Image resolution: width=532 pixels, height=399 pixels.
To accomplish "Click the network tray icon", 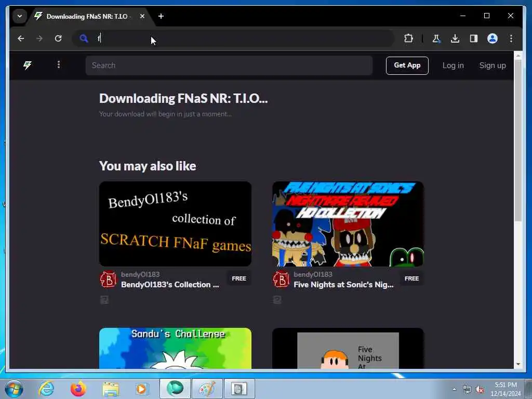I will point(467,389).
